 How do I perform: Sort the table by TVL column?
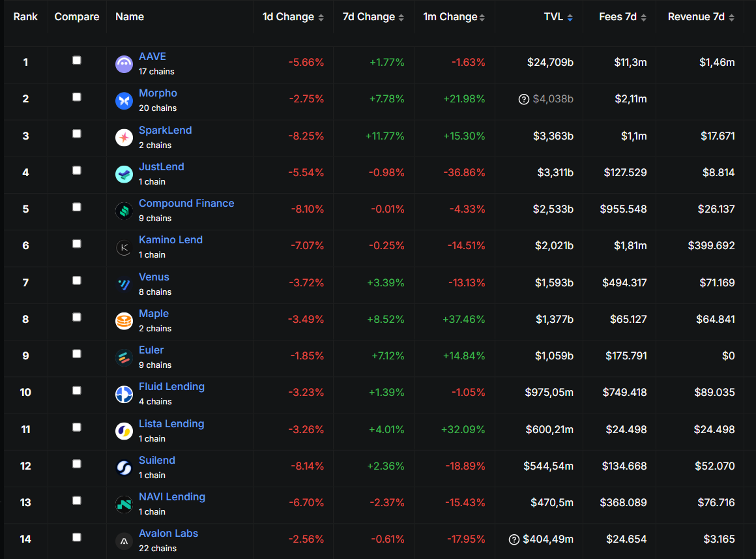(x=559, y=17)
